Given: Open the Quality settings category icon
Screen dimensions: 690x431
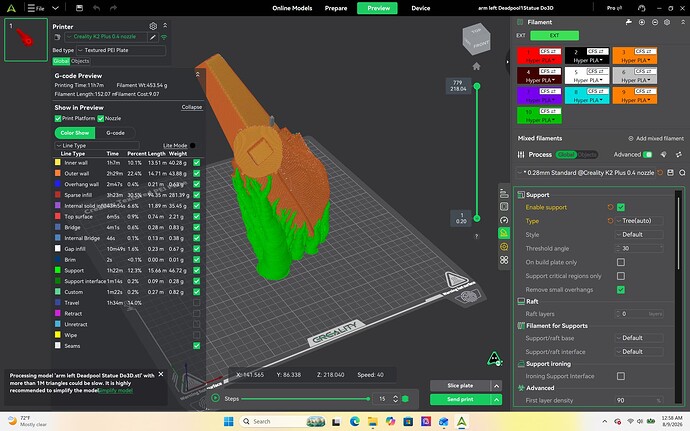Looking at the screenshot, I should click(504, 194).
